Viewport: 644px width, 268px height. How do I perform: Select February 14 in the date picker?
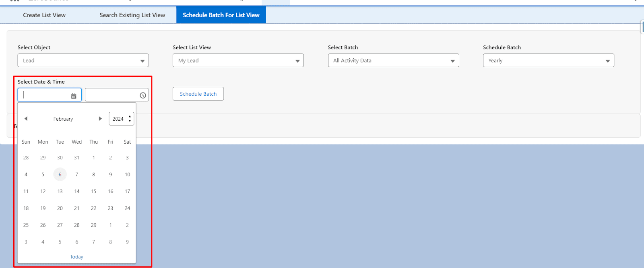[x=77, y=192]
